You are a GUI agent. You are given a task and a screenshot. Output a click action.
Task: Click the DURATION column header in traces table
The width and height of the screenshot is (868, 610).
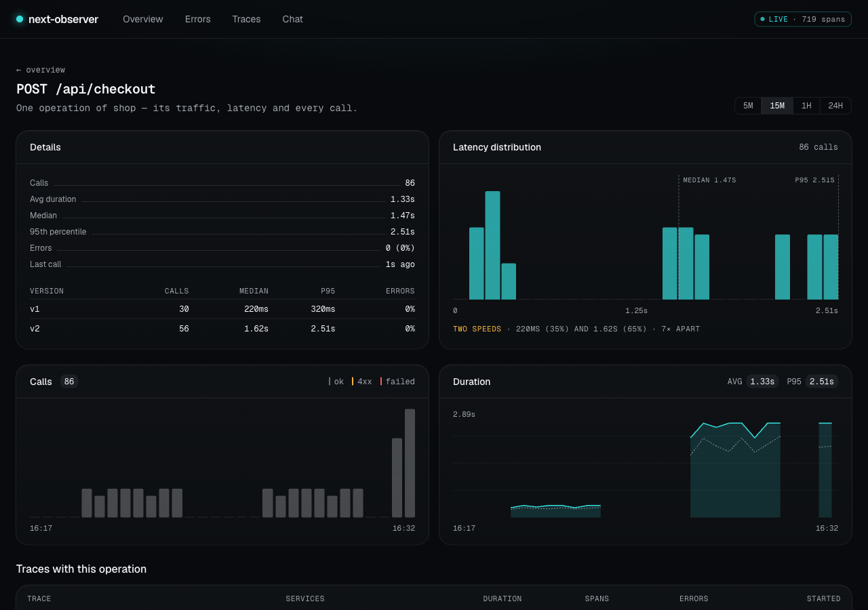(502, 598)
